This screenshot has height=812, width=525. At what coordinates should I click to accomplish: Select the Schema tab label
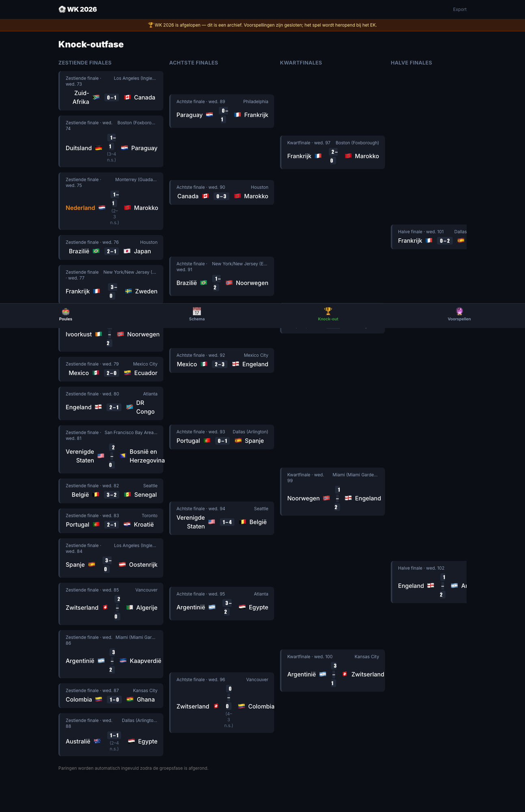click(197, 319)
